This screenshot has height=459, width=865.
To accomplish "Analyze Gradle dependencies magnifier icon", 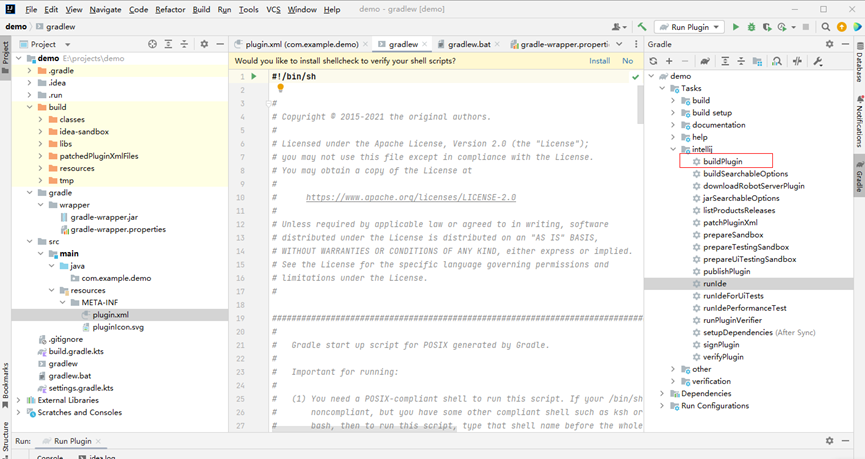I will point(777,61).
